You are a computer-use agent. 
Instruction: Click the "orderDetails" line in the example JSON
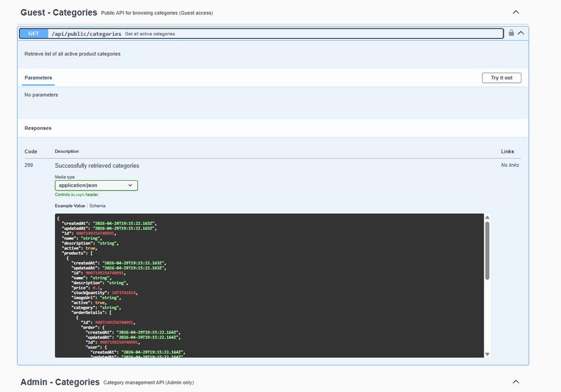[92, 313]
